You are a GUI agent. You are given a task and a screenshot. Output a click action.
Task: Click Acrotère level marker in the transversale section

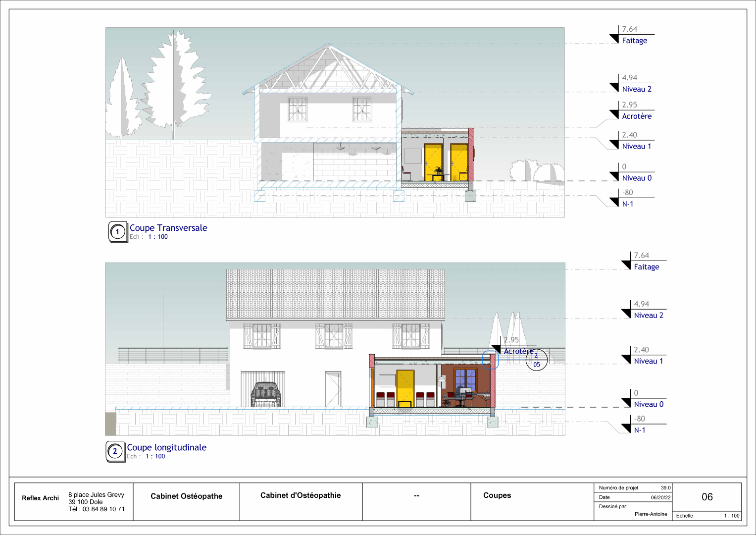click(636, 116)
